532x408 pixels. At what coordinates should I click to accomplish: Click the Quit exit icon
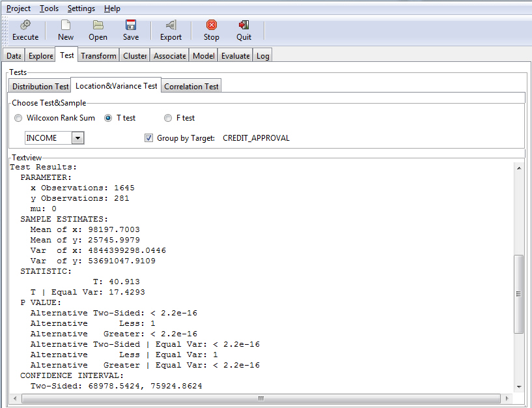(244, 25)
